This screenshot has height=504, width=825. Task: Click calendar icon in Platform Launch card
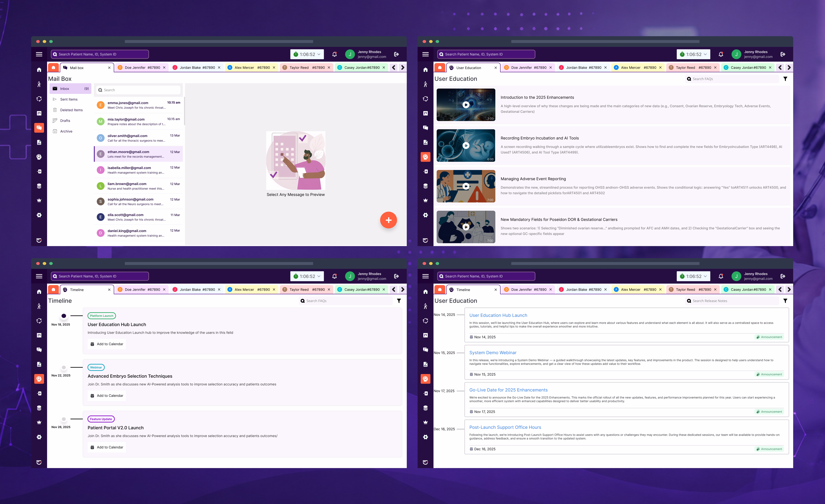click(x=92, y=344)
